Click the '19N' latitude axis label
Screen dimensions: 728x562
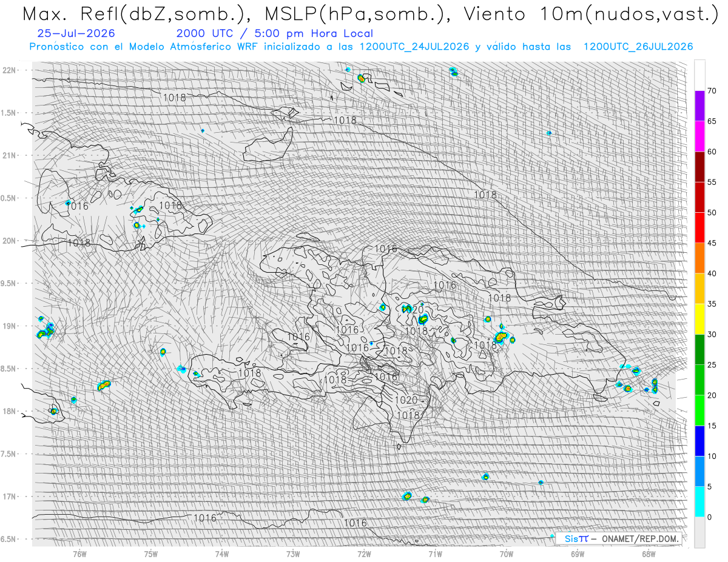(x=10, y=326)
